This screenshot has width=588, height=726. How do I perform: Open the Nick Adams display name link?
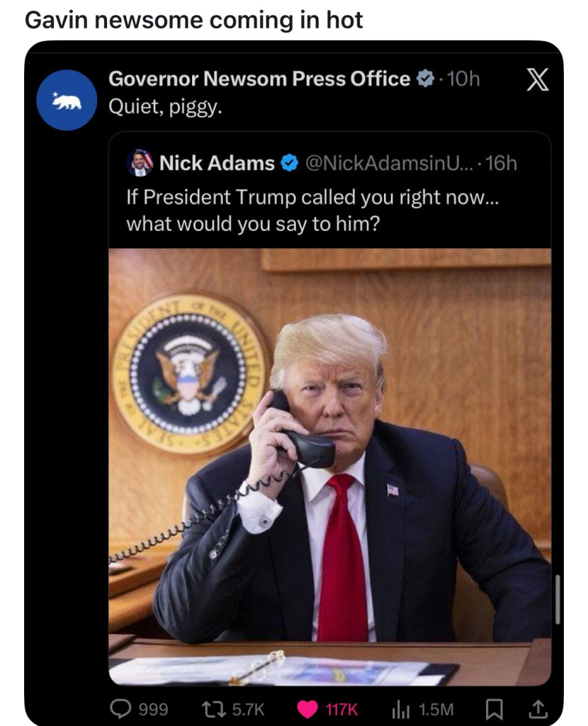pyautogui.click(x=217, y=163)
